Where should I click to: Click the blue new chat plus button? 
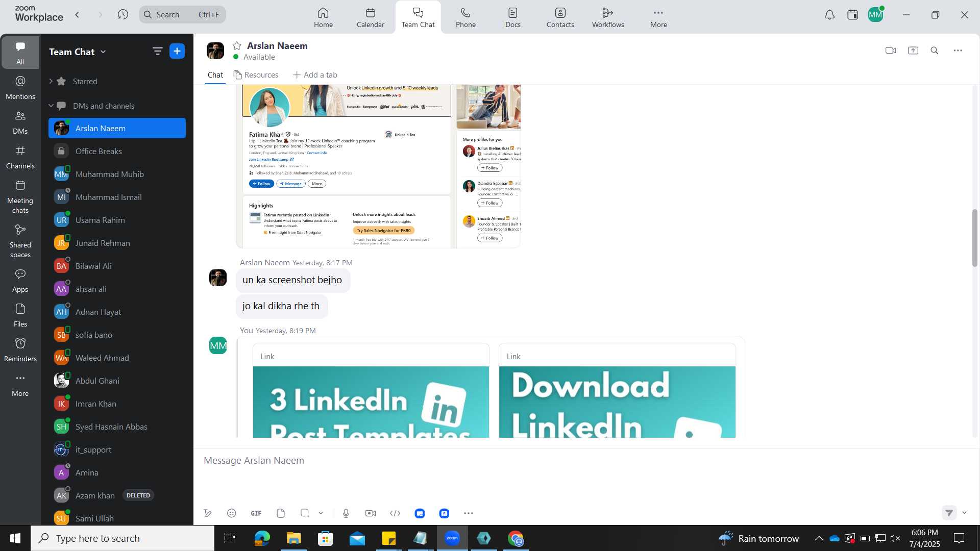tap(177, 51)
